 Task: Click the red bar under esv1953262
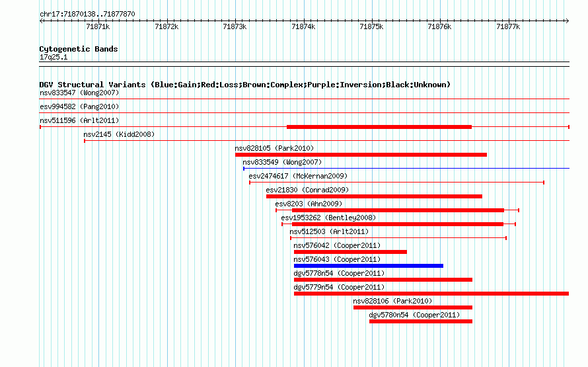tap(398, 224)
